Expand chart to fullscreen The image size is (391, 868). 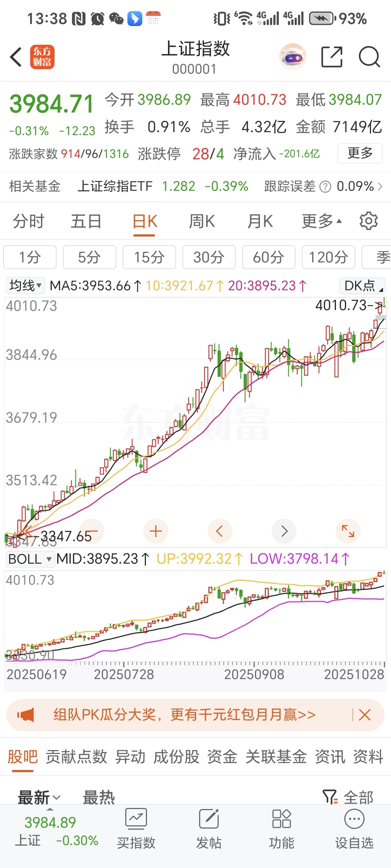pyautogui.click(x=348, y=531)
